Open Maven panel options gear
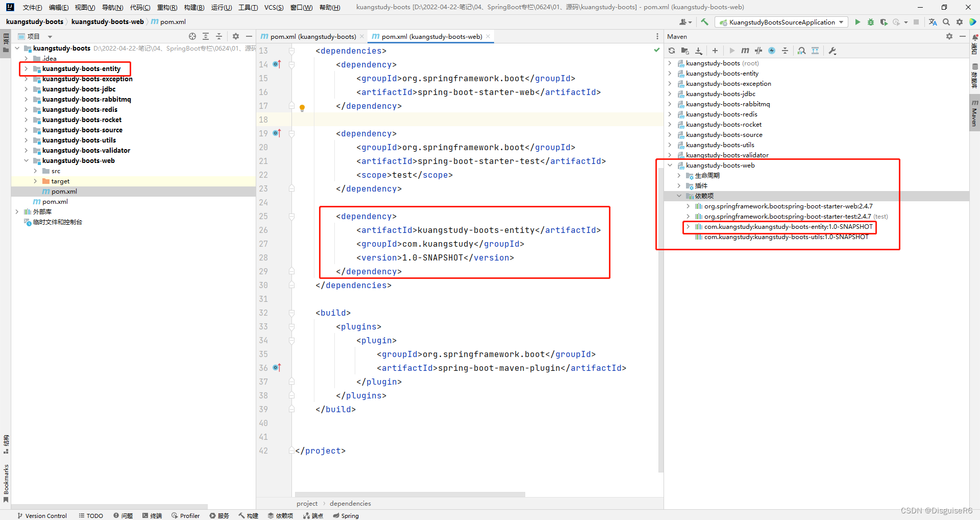980x520 pixels. [949, 36]
